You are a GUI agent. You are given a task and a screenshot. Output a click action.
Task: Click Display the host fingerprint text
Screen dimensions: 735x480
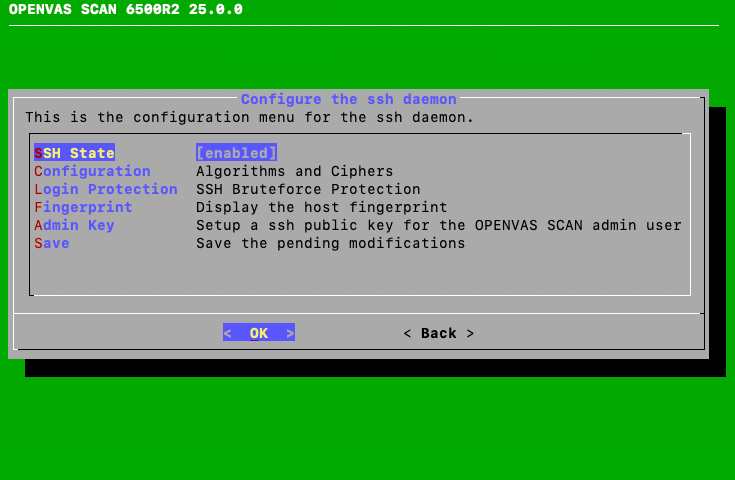(321, 207)
